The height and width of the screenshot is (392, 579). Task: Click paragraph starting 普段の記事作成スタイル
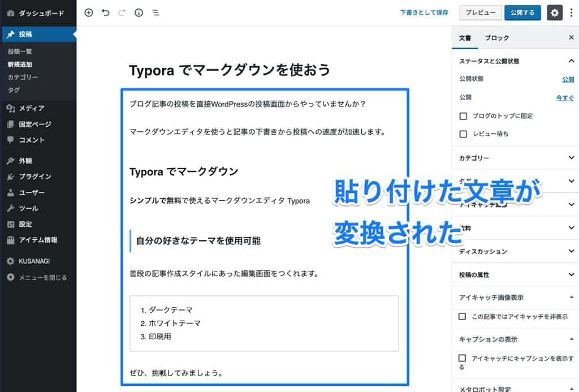click(x=224, y=273)
